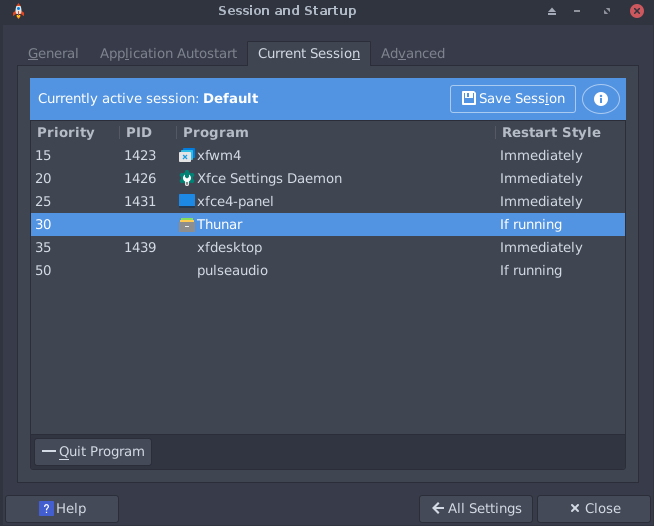Click the floppy disk Save icon
Screen dimensions: 654x526
click(x=467, y=99)
